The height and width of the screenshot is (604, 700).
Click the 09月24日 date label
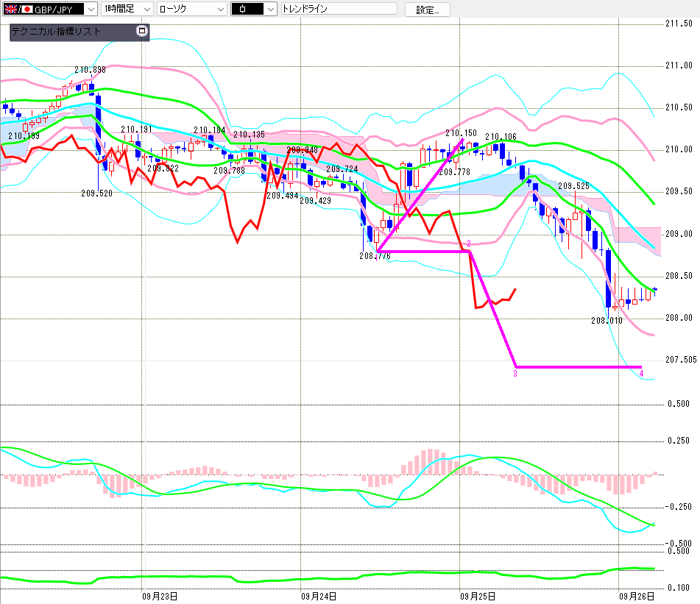pyautogui.click(x=319, y=597)
